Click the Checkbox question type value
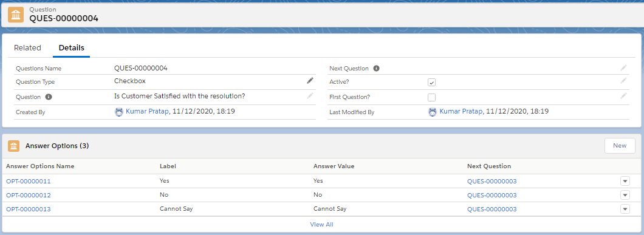This screenshot has height=235, width=644. coord(130,81)
